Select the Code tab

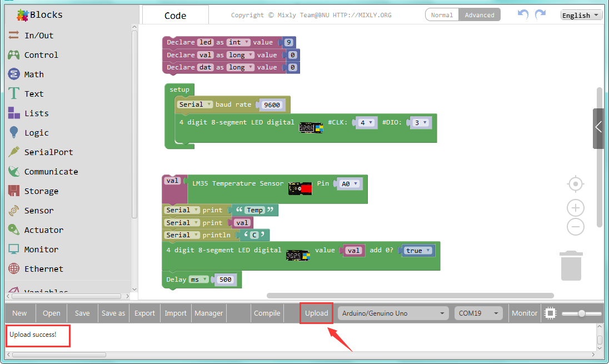pyautogui.click(x=175, y=16)
